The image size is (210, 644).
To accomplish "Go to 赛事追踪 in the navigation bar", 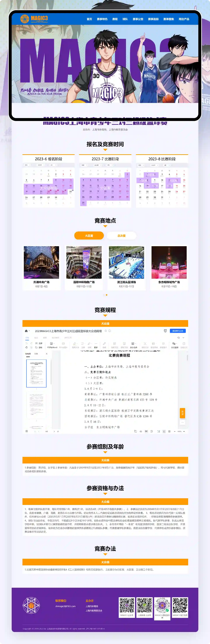I will 153,19.
